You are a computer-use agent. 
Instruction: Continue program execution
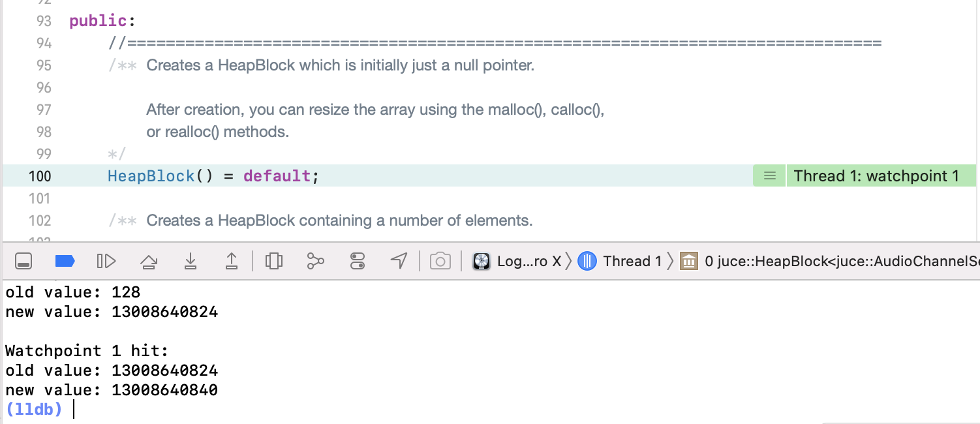pos(106,262)
